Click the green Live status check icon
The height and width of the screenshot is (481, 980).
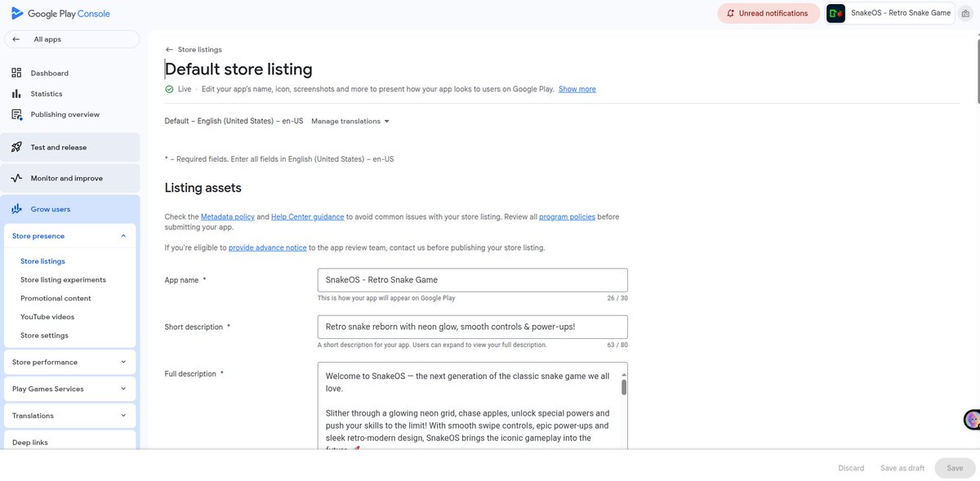point(169,89)
